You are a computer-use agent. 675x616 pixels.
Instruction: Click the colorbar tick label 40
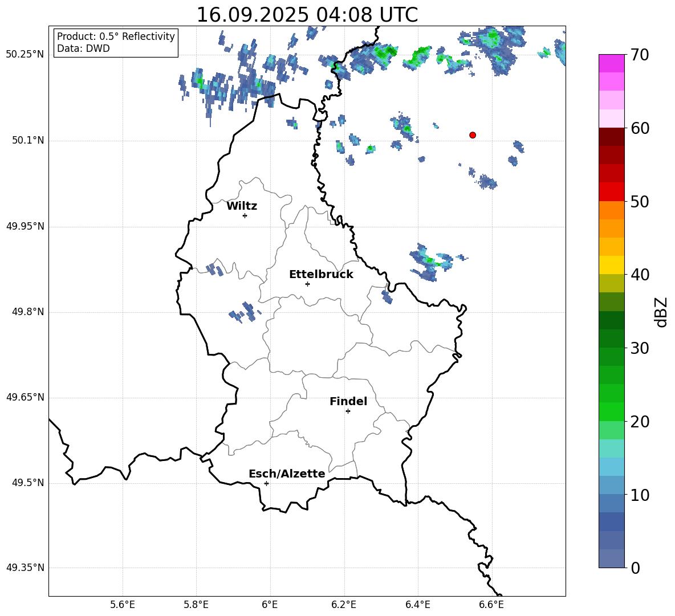coord(640,275)
